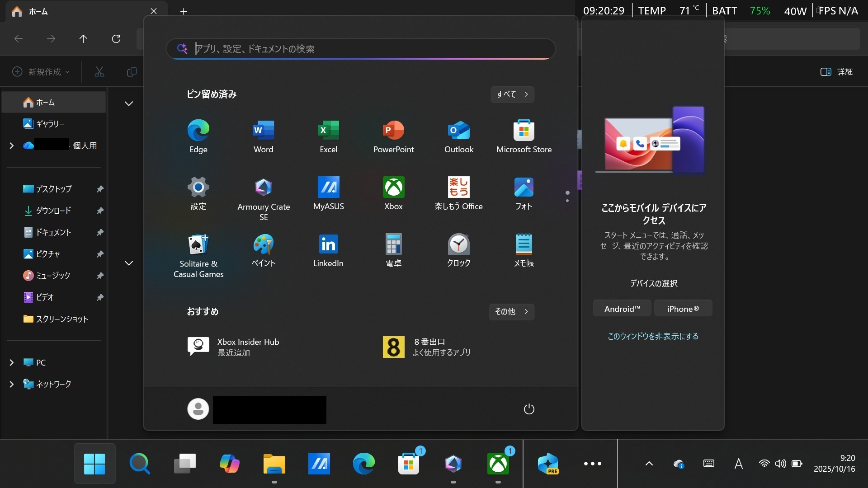Choose Android™ as the mobile device
868x488 pixels.
pos(622,309)
